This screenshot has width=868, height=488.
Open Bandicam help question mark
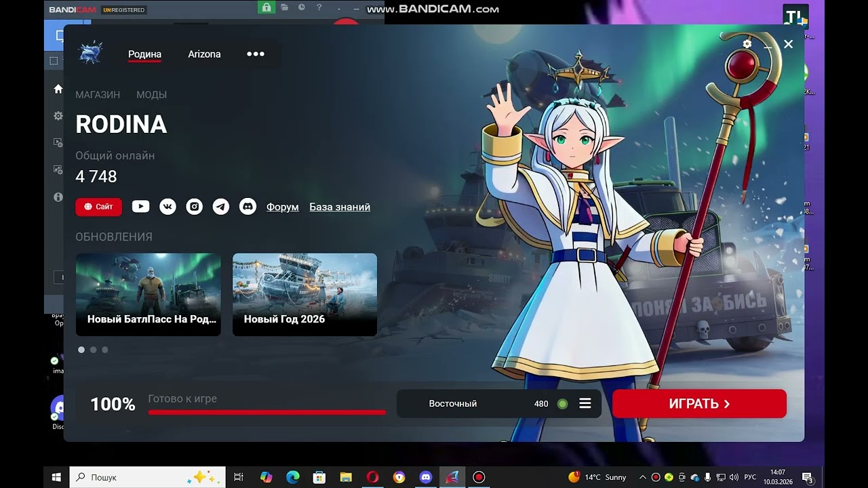318,7
